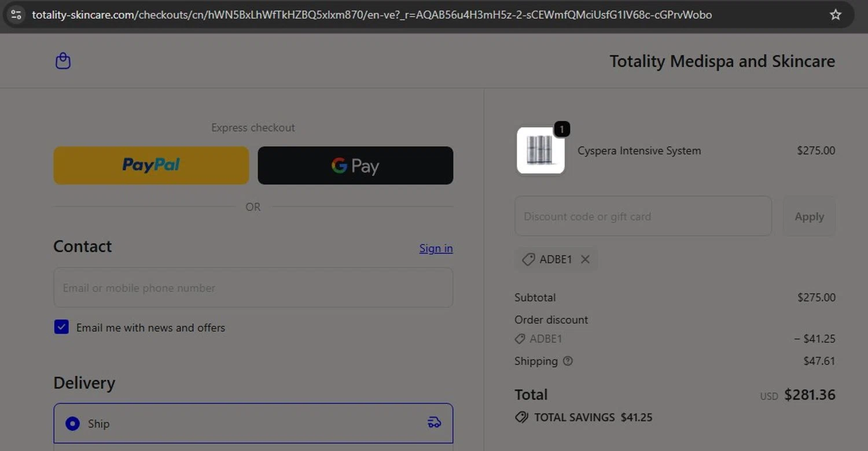Click the tag icon on ADBE1 chip

[x=528, y=260]
